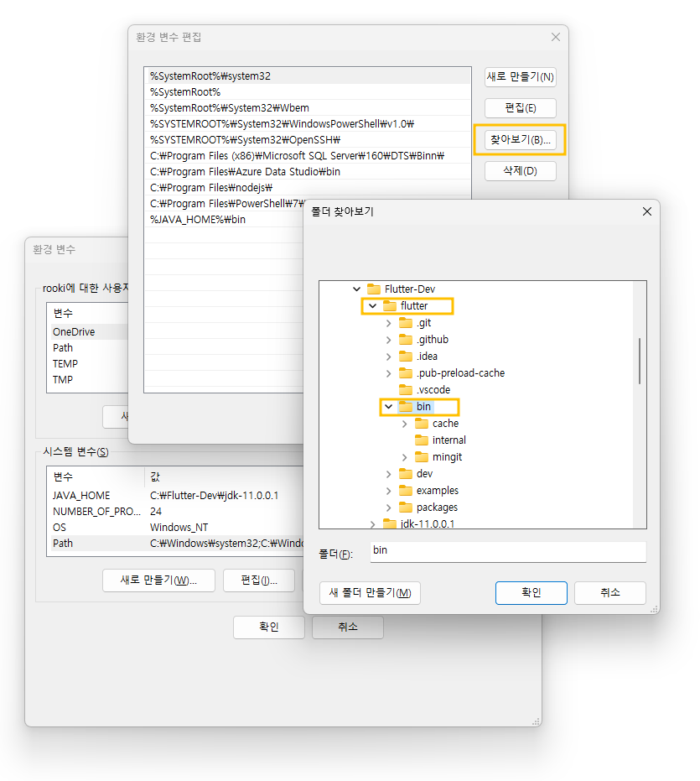The height and width of the screenshot is (781, 700).
Task: Click 새로 만들기(N) in path editor
Action: [521, 76]
